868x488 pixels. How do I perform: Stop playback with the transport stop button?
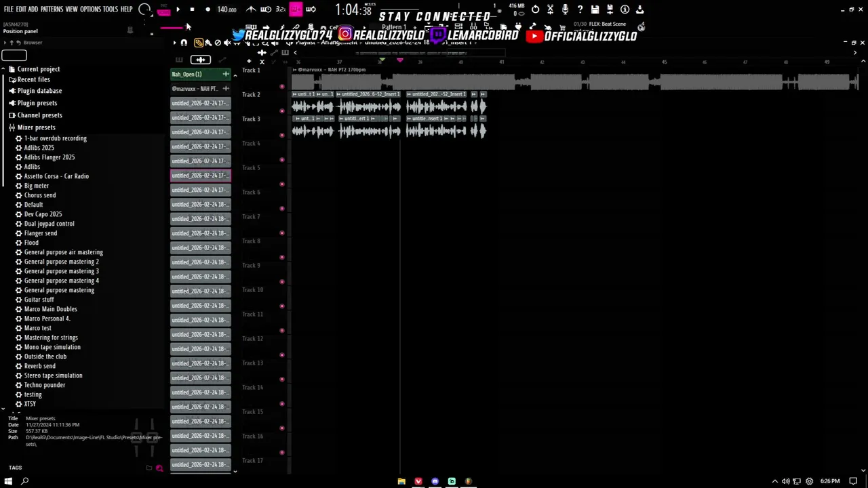click(x=192, y=9)
